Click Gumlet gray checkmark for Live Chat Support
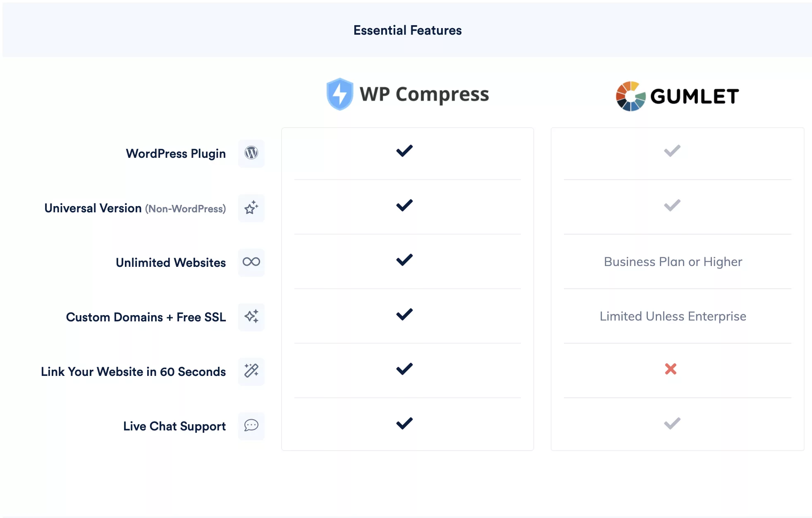This screenshot has width=812, height=518. point(672,423)
